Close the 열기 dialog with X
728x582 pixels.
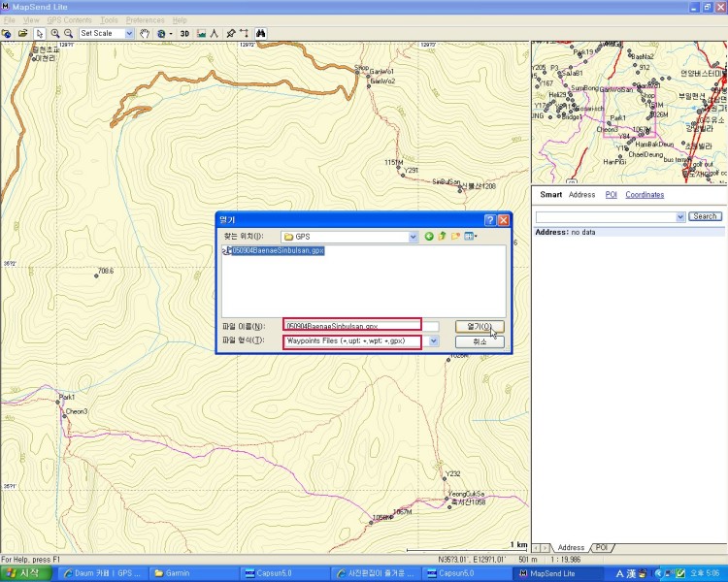pos(503,220)
